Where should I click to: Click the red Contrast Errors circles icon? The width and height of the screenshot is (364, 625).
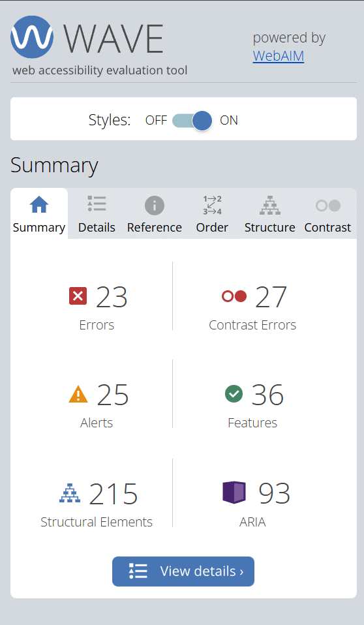pyautogui.click(x=234, y=296)
